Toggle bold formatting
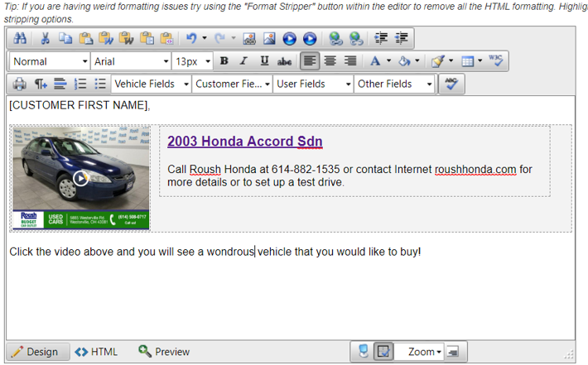 pyautogui.click(x=224, y=61)
